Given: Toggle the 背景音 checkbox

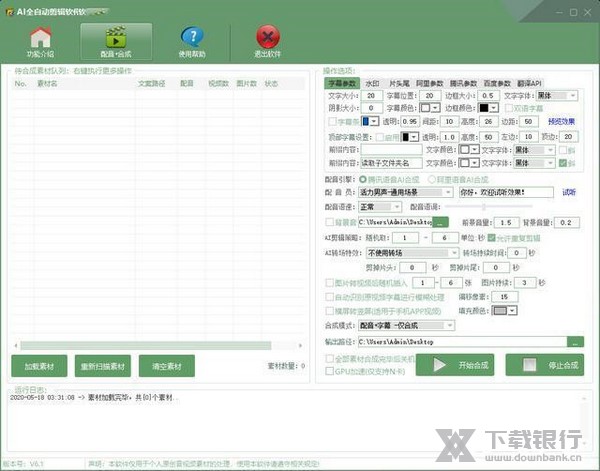Looking at the screenshot, I should click(x=329, y=222).
